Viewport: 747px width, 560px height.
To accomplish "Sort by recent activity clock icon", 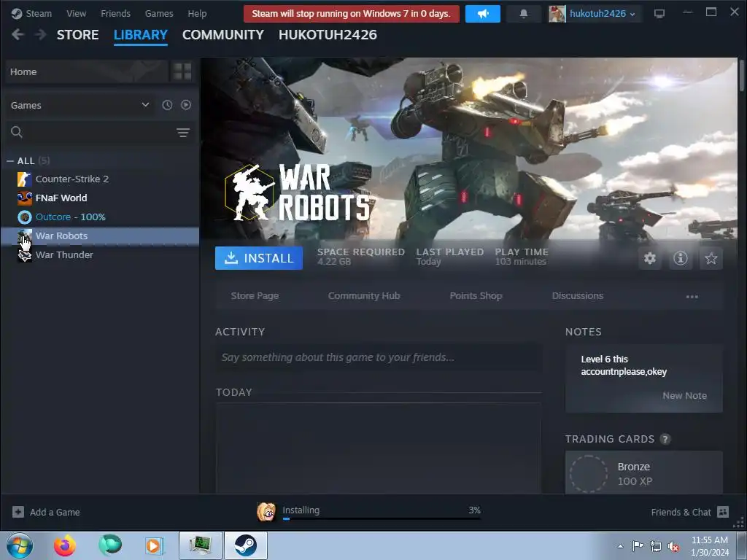I will (x=167, y=105).
